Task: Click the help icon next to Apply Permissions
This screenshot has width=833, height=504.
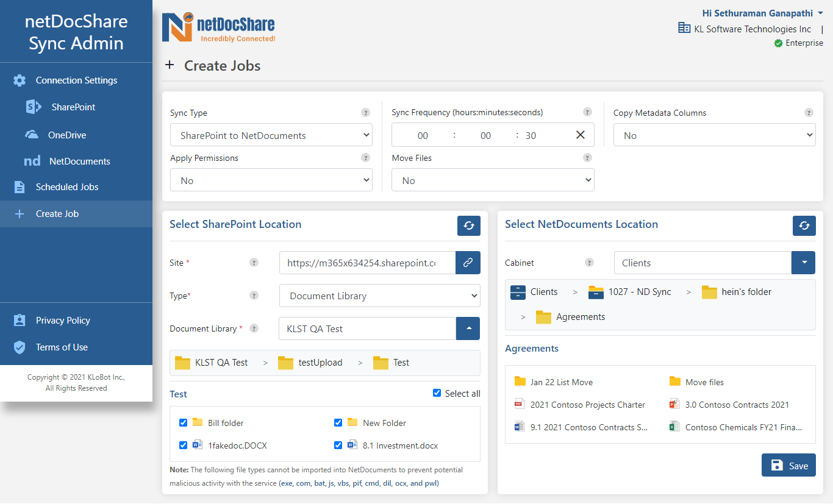Action: [365, 158]
